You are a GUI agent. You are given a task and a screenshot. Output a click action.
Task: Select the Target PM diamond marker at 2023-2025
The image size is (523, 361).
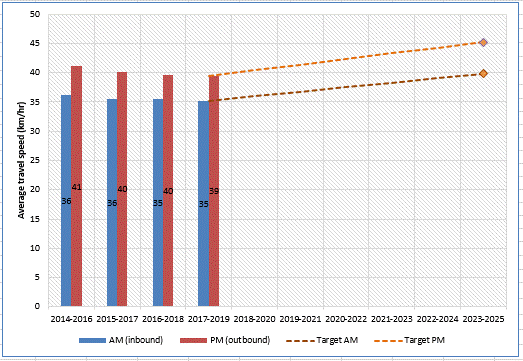pos(483,42)
